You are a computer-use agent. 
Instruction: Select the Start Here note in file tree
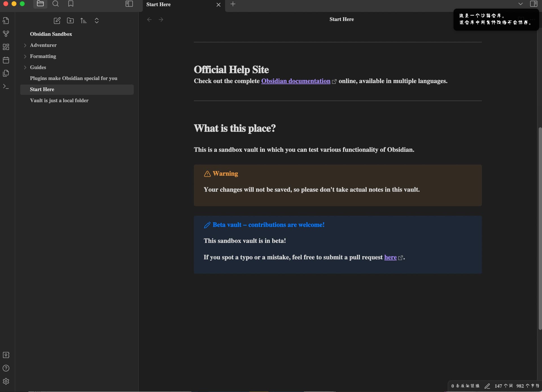tap(77, 89)
